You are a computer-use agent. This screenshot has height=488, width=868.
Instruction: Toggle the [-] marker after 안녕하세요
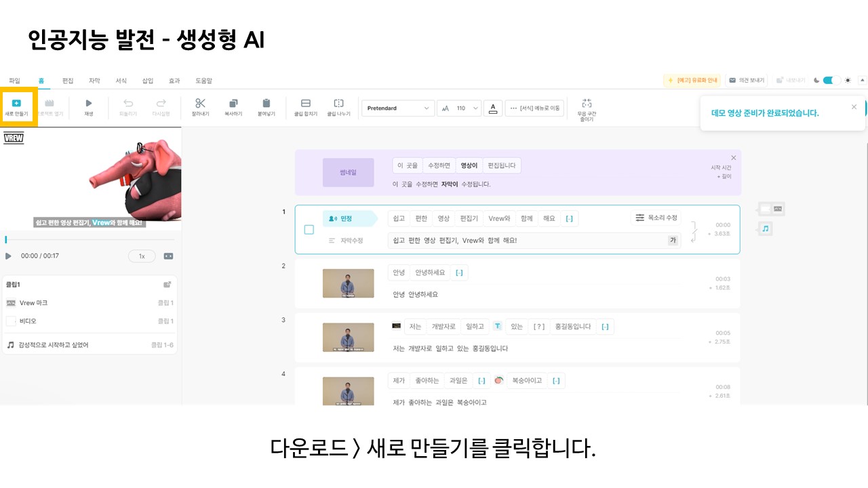tap(459, 272)
